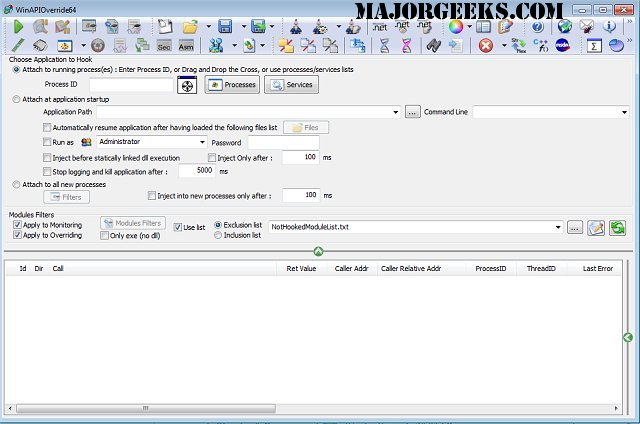Click the Processes button
Image resolution: width=640 pixels, height=424 pixels.
pyautogui.click(x=232, y=85)
